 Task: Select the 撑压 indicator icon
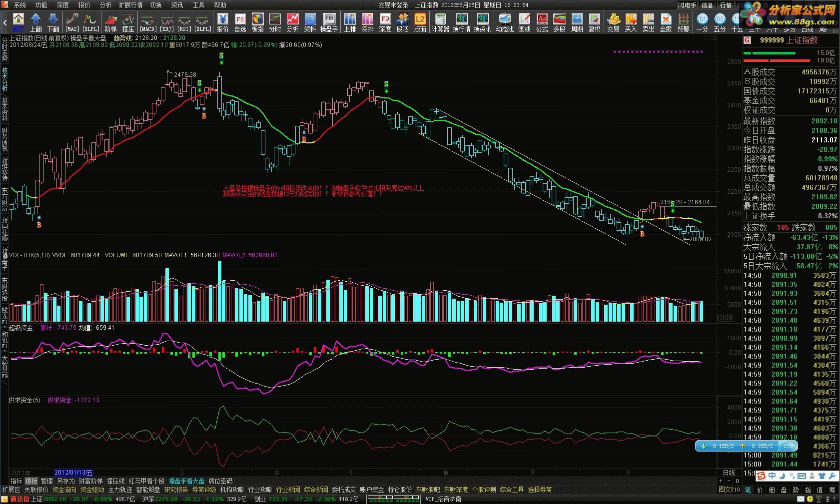click(x=128, y=22)
